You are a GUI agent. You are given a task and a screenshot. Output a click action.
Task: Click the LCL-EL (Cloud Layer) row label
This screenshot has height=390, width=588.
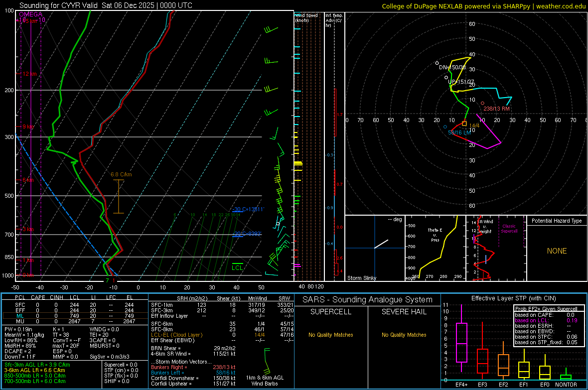coord(176,335)
